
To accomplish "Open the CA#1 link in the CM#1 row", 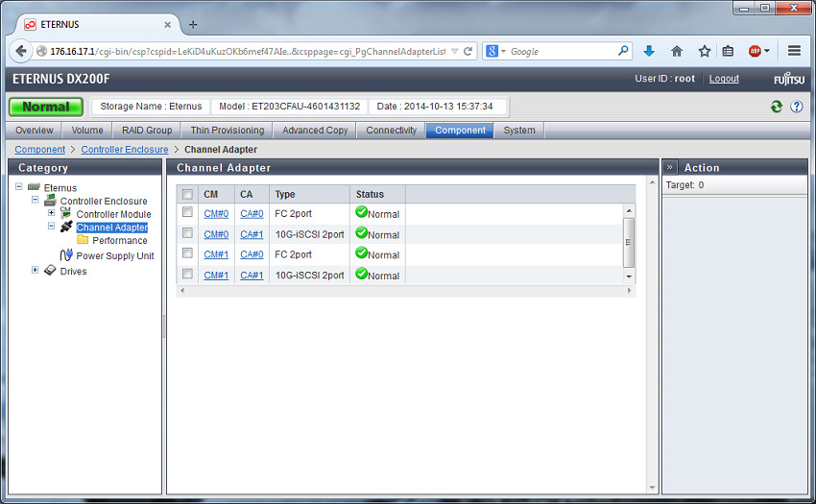I will click(252, 276).
